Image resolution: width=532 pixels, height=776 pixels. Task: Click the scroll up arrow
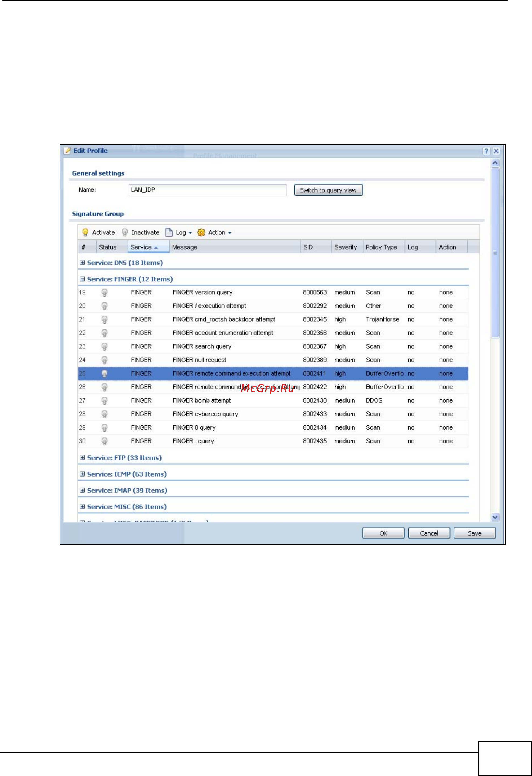(495, 163)
